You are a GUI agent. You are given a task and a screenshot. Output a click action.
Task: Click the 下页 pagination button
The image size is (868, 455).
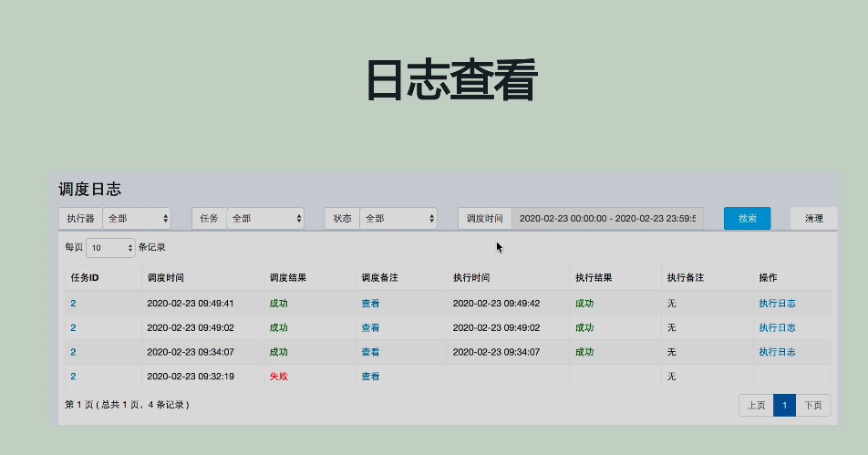(813, 405)
